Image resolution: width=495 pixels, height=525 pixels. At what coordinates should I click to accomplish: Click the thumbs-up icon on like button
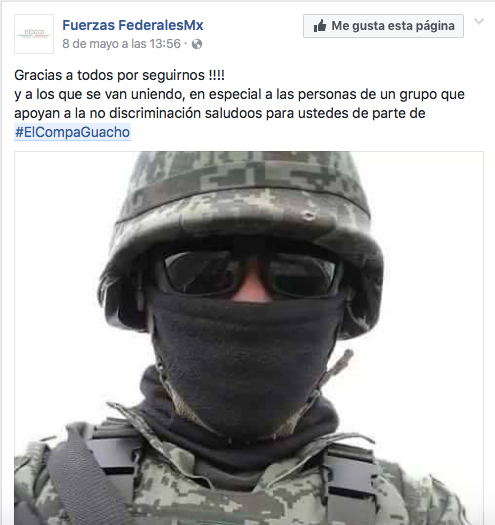point(320,26)
